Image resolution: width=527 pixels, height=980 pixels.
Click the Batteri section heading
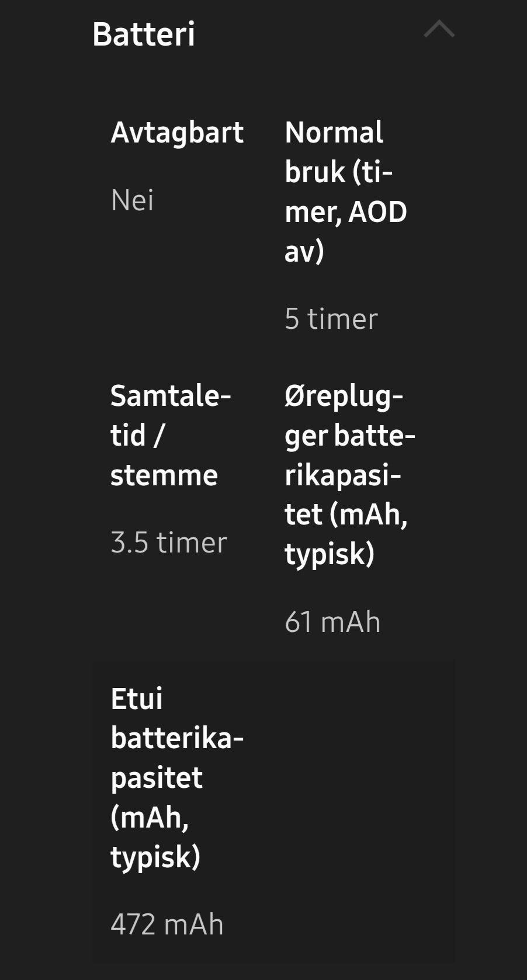pos(144,34)
